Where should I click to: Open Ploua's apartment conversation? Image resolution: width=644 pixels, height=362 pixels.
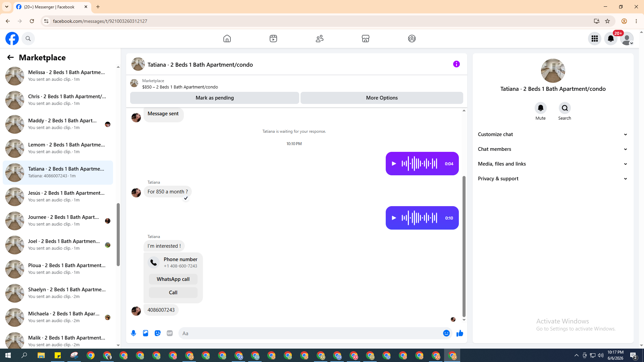(58, 269)
